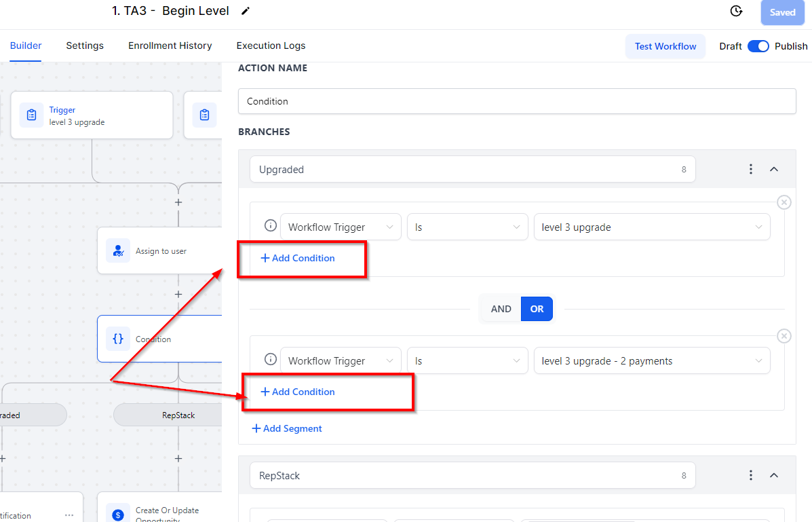Click the Action Name input containing Condition
This screenshot has height=522, width=812.
point(517,101)
